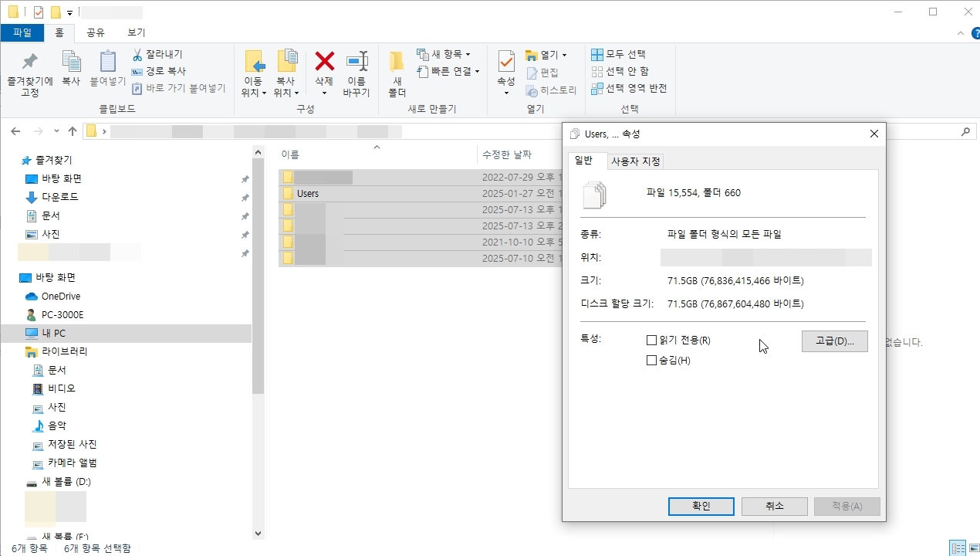Switch to details view icon in status bar

point(957,548)
